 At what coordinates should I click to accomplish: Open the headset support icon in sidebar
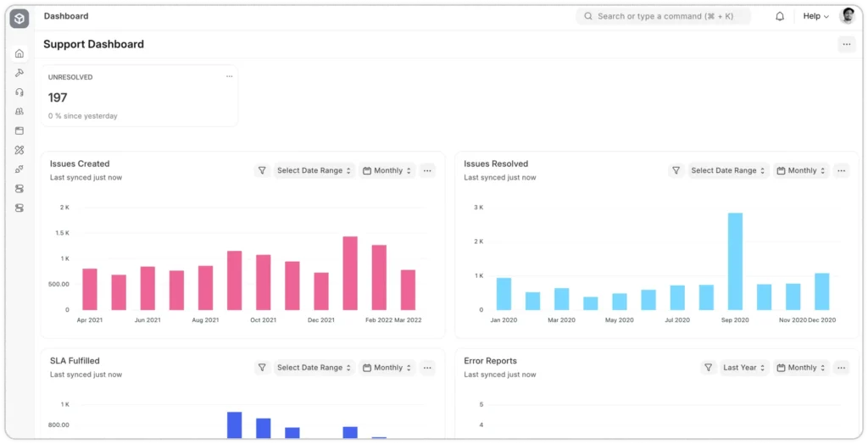pos(19,92)
